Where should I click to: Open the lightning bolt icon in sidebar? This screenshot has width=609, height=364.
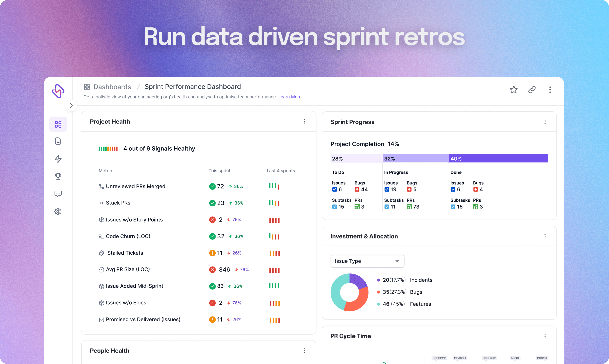coord(58,159)
